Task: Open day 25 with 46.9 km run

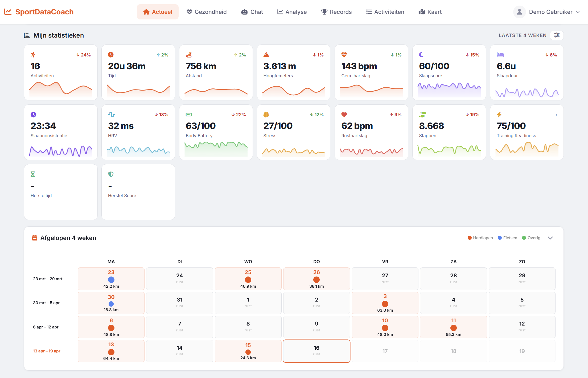Action: pyautogui.click(x=248, y=279)
